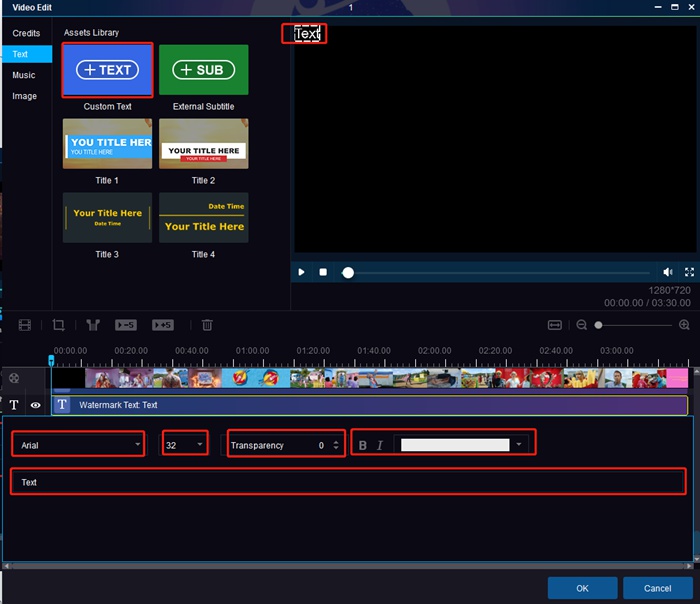This screenshot has width=700, height=604.
Task: Click the trash icon to delete clip
Action: [x=207, y=325]
